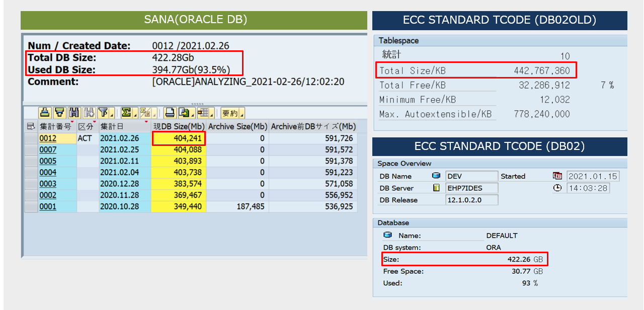Click the clock icon next to 14:03:28
644x310 pixels.
point(557,188)
